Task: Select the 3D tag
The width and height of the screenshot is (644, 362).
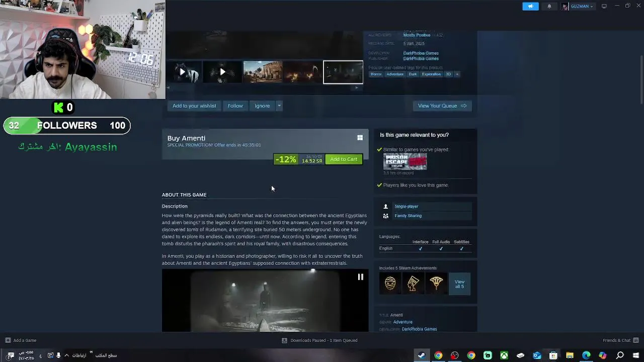Action: point(448,74)
